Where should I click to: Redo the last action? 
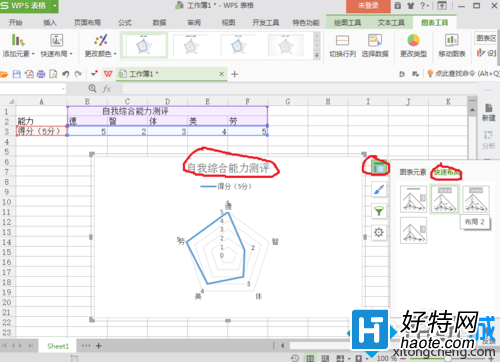tap(78, 74)
